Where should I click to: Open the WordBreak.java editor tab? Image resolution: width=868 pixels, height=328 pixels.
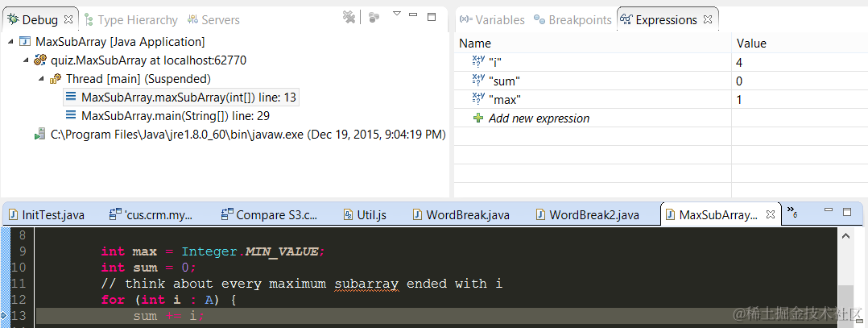click(x=461, y=214)
